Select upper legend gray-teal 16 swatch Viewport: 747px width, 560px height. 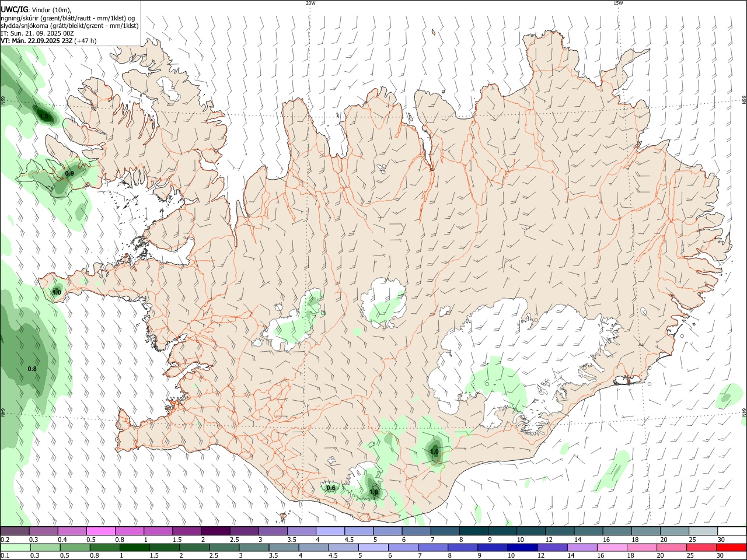[617, 531]
